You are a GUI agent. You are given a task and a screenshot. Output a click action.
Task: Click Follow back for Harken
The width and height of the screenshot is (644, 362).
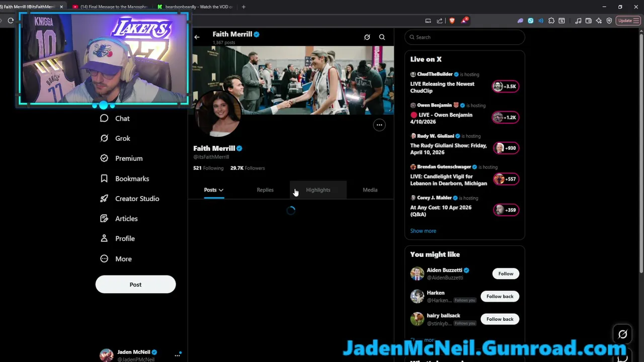[x=500, y=296]
